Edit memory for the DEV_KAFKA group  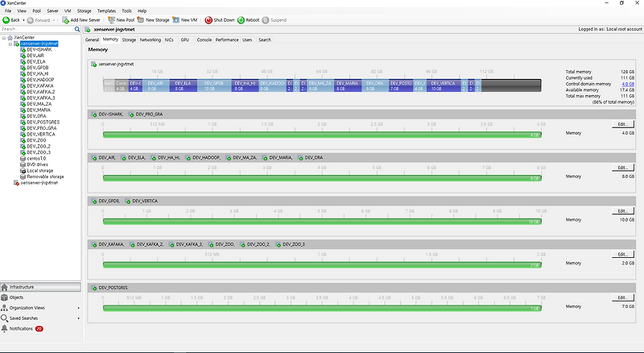pos(622,254)
